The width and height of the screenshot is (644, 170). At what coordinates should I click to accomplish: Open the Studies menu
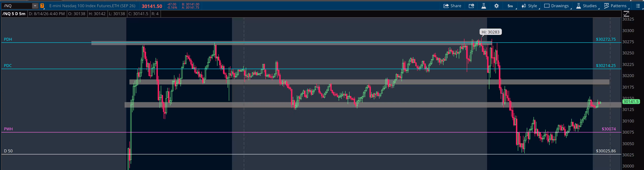[586, 6]
